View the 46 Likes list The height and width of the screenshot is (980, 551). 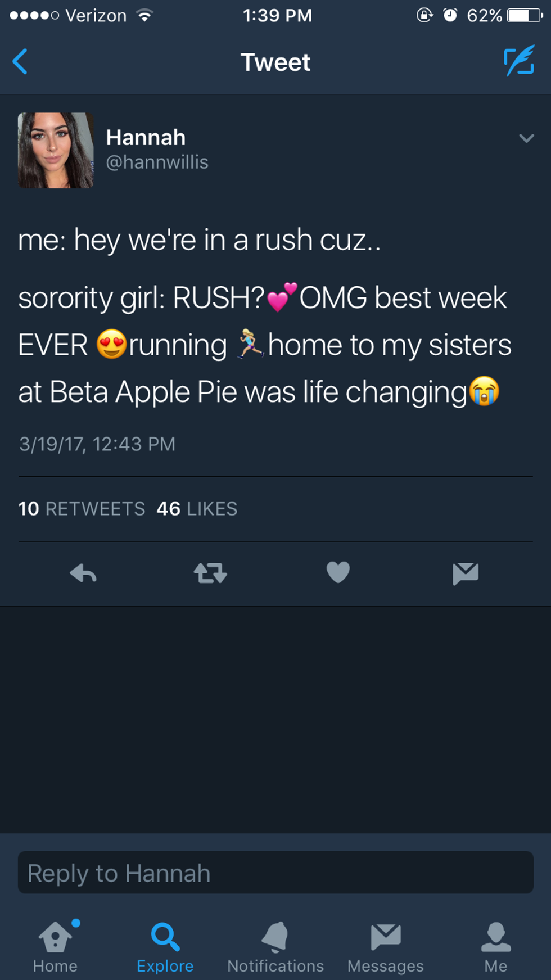(197, 509)
